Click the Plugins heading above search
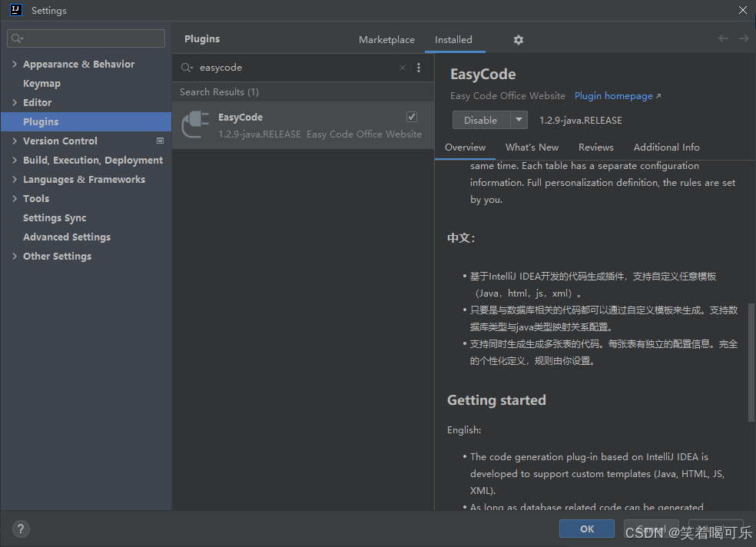 202,39
